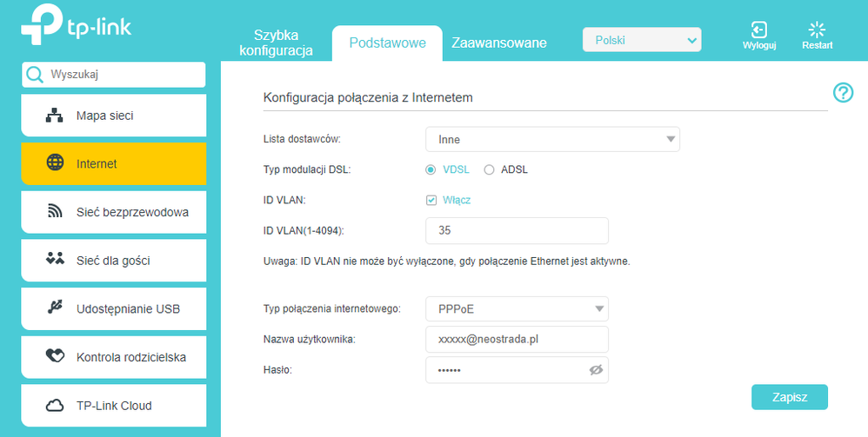The image size is (868, 437).
Task: Select the VDSL modulation radio button
Action: pos(431,169)
